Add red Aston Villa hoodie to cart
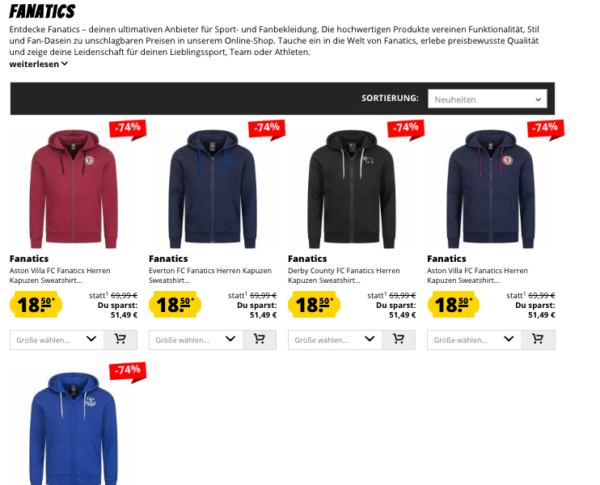 coord(121,339)
